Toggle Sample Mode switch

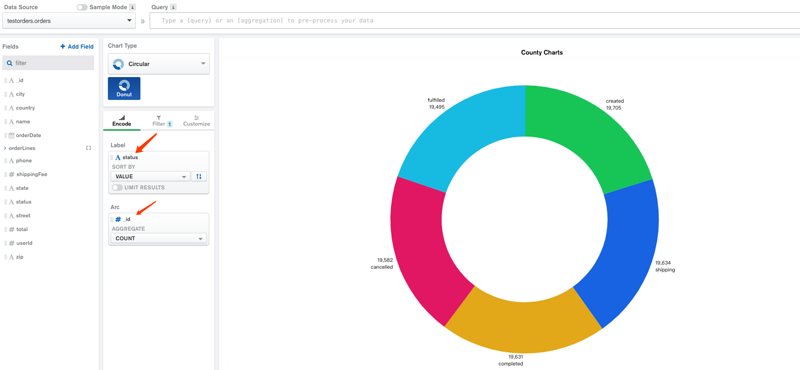pyautogui.click(x=82, y=7)
